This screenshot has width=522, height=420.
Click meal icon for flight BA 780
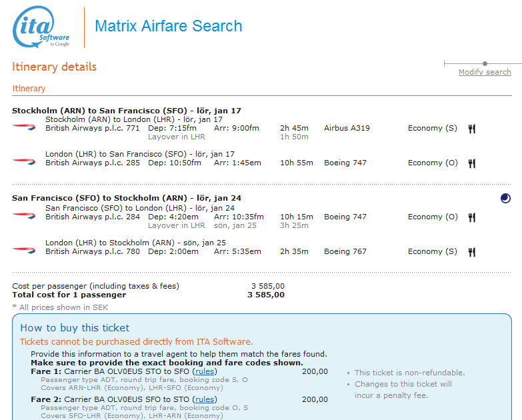(x=471, y=252)
